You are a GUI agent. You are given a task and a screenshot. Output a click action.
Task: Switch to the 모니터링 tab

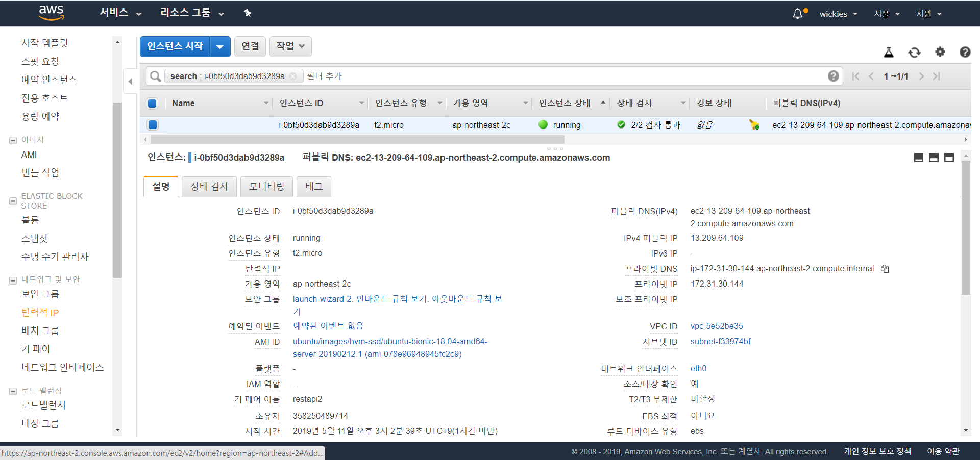pos(266,187)
